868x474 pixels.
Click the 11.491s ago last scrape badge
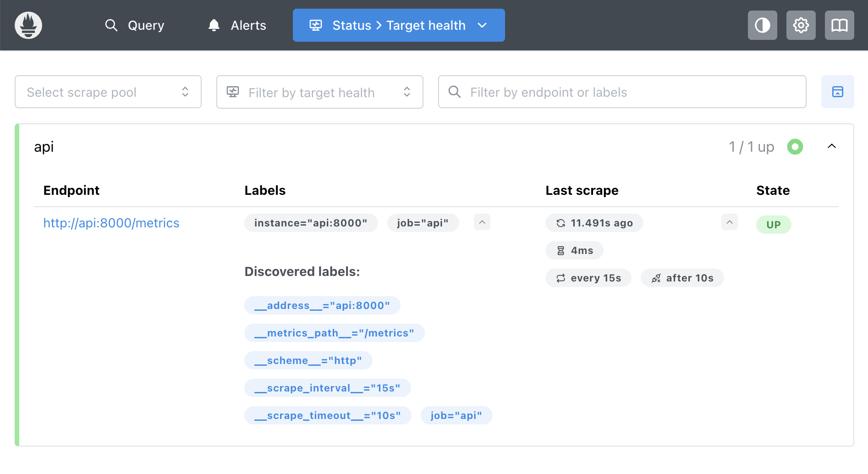click(594, 223)
